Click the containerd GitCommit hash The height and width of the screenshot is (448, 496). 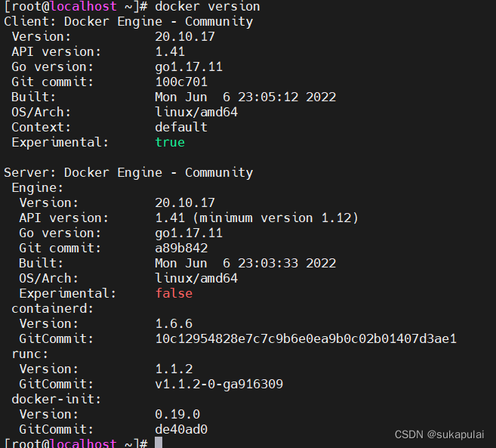tap(306, 338)
